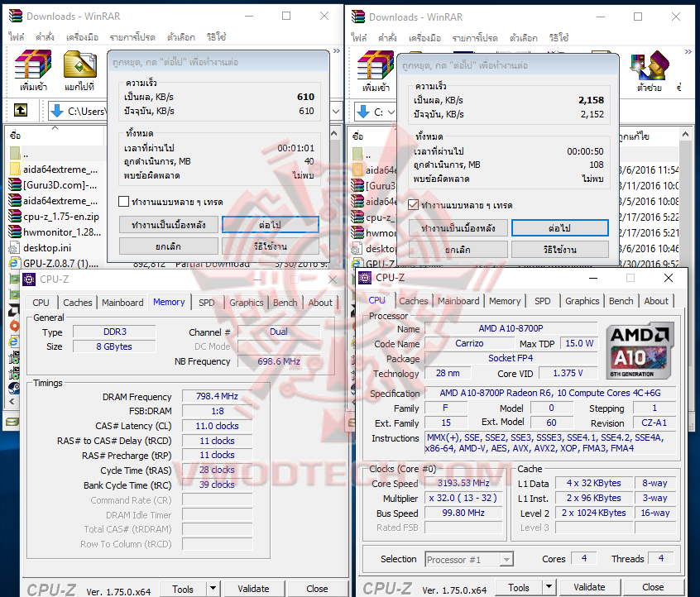The height and width of the screenshot is (597, 700).
Task: Switch to Bench tab in left CPU-Z
Action: [285, 303]
